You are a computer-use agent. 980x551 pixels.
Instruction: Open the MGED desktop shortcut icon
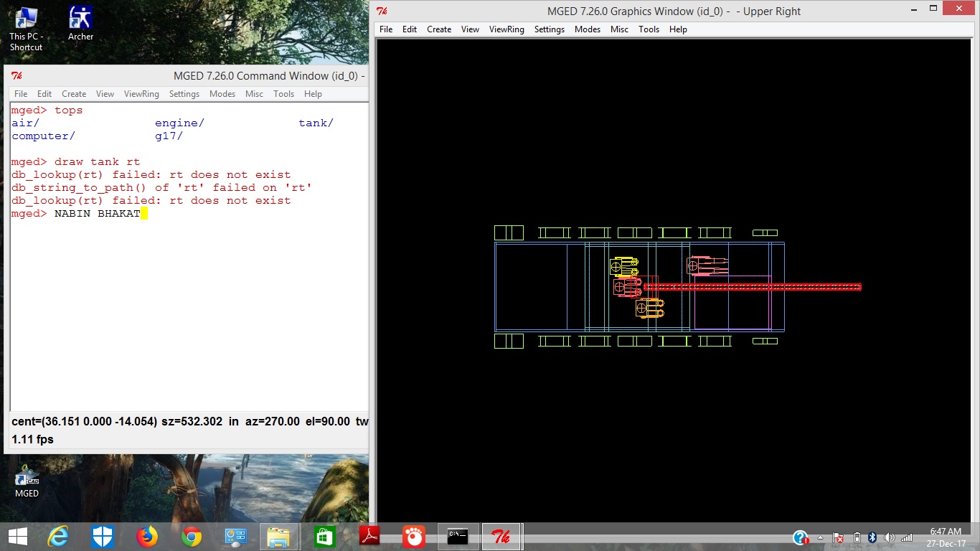coord(27,481)
